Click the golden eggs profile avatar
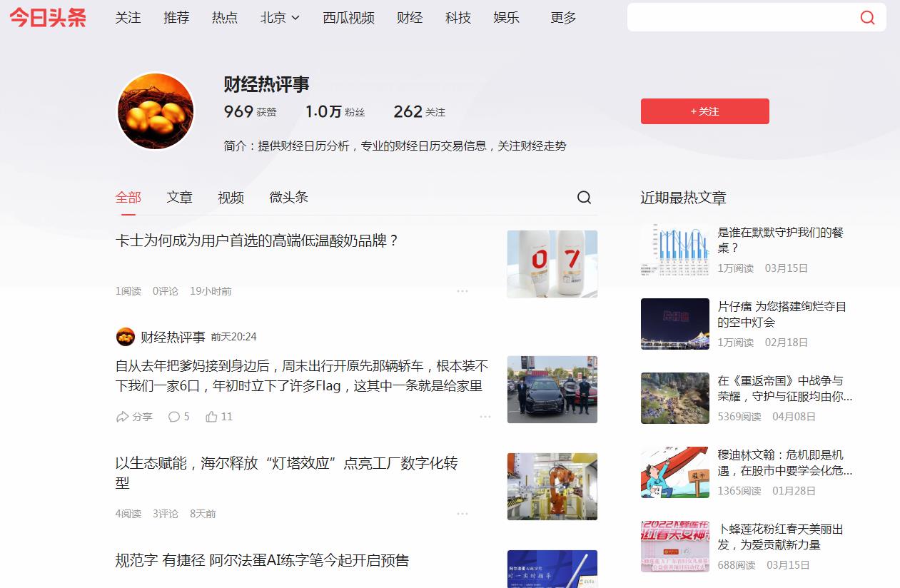900x588 pixels. click(x=156, y=111)
